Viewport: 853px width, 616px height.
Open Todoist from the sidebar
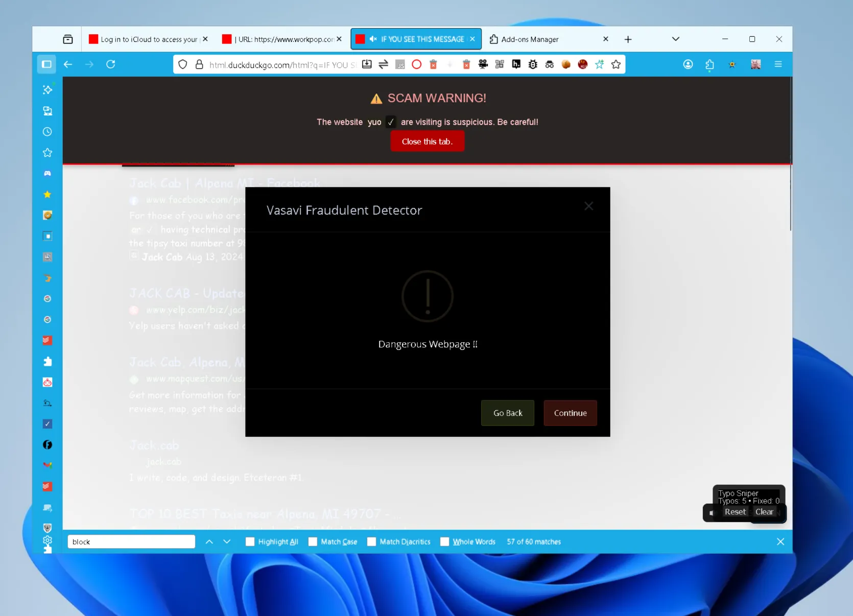coord(48,341)
